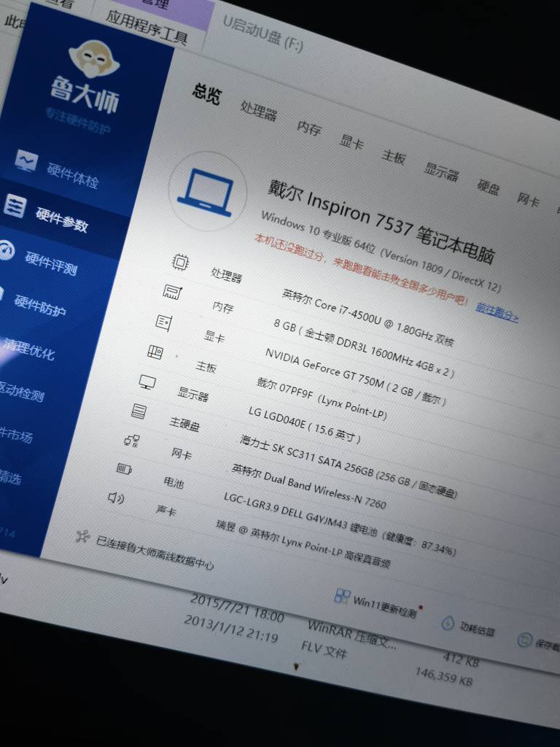The height and width of the screenshot is (747, 560).
Task: Click the processor chip icon
Action: pos(181,262)
